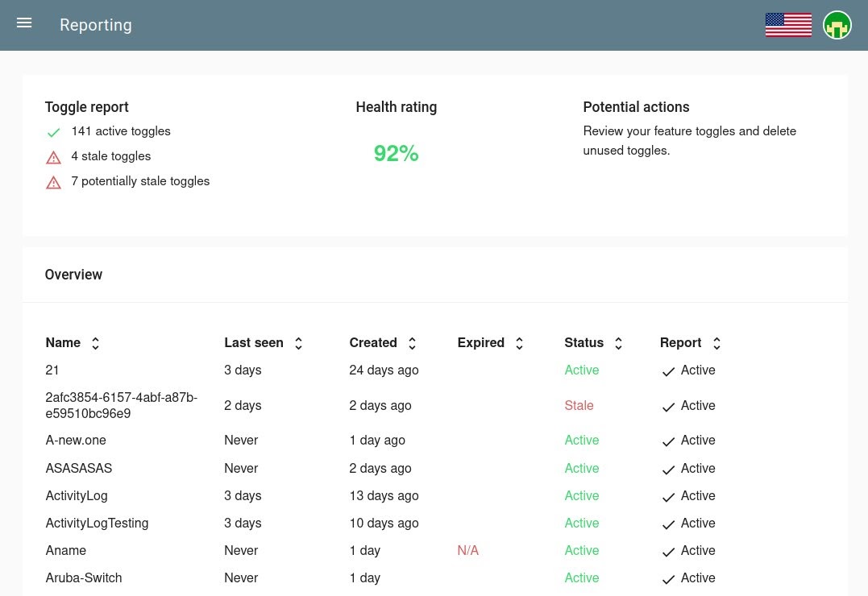Image resolution: width=868 pixels, height=596 pixels.
Task: Click the N/A expired value for Aname
Action: tap(468, 550)
